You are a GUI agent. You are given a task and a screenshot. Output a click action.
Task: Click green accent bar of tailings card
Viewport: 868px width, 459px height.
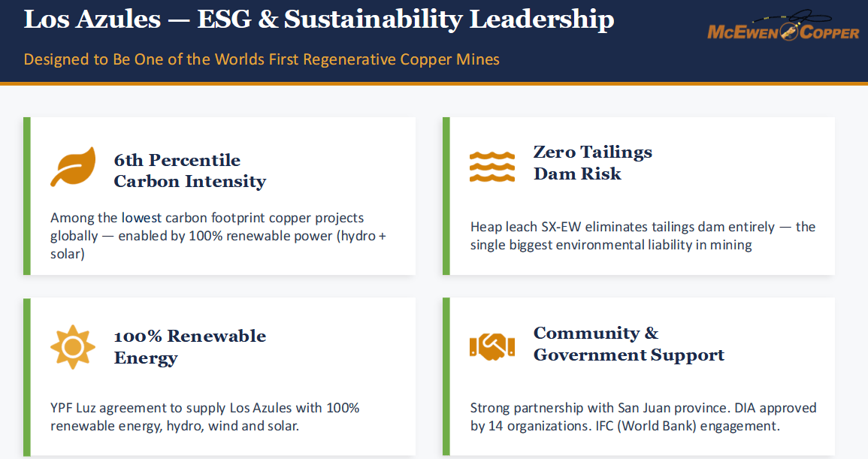pyautogui.click(x=446, y=196)
